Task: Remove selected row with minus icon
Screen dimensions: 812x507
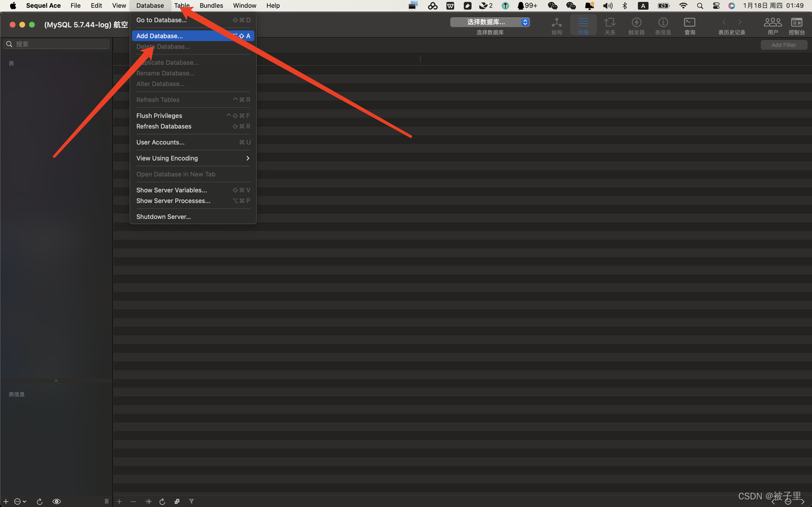Action: point(133,501)
